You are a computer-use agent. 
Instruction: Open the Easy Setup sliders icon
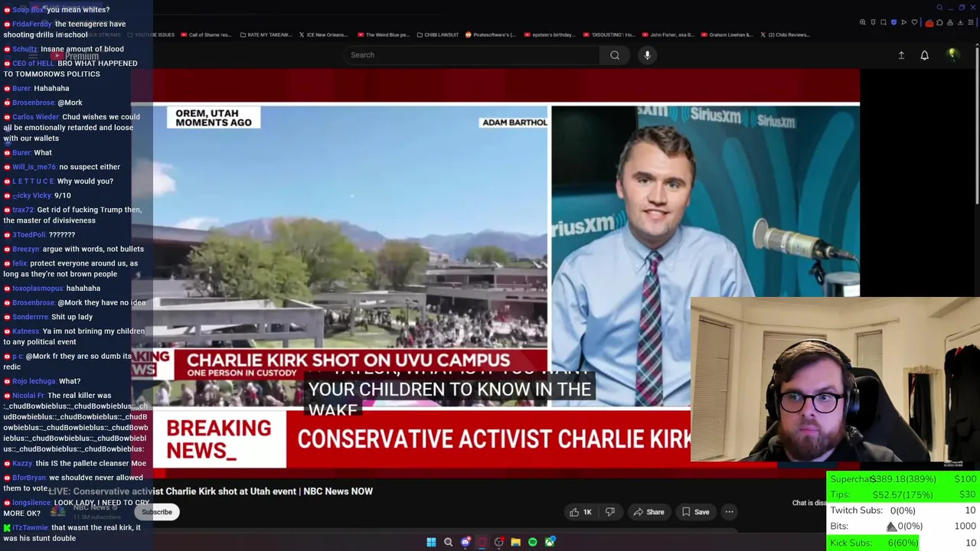(971, 23)
